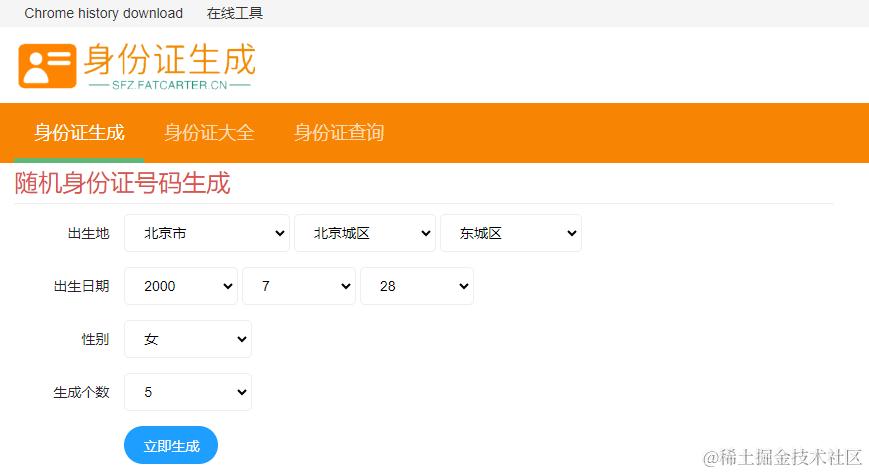The image size is (869, 474).
Task: Click the 生成个数 field label
Action: click(81, 393)
